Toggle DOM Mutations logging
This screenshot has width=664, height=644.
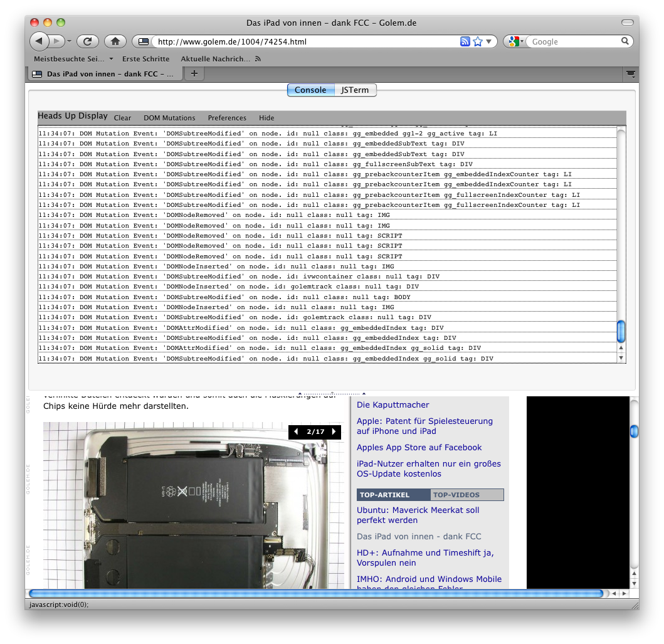(169, 118)
